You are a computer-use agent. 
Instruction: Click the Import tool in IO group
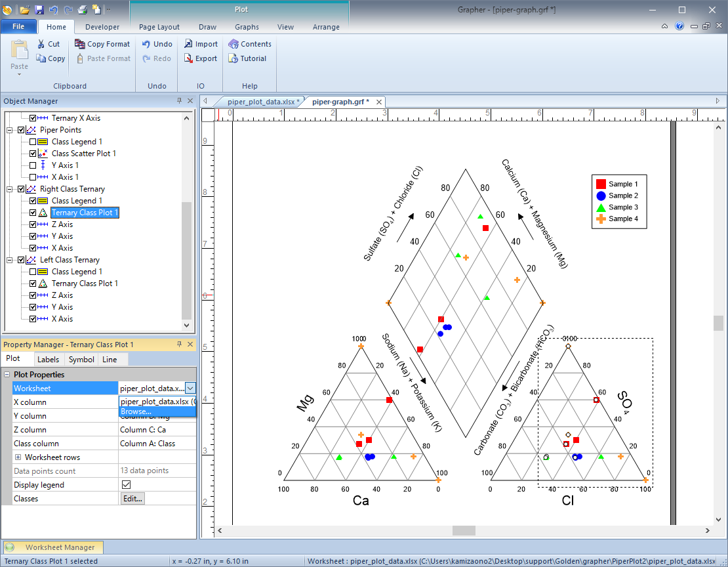pos(201,44)
